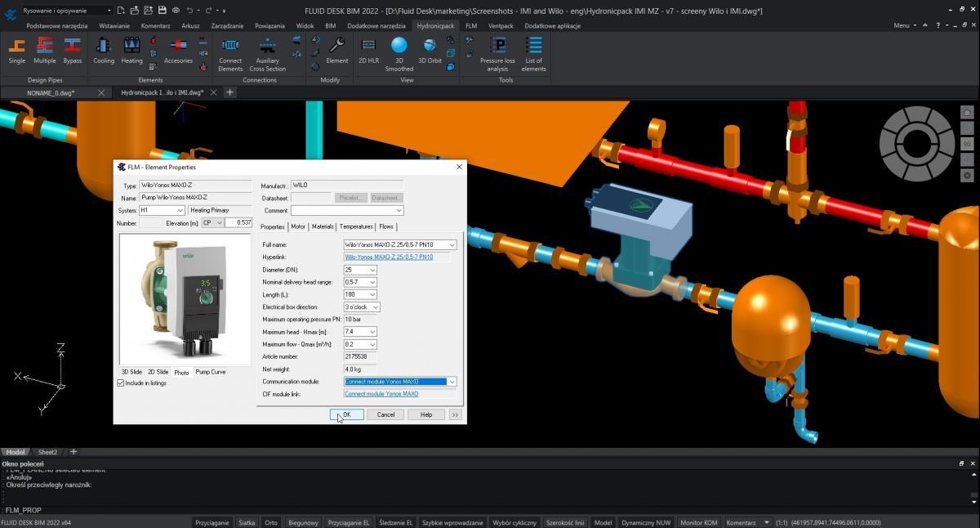Expand the Full name dropdown
Image resolution: width=980 pixels, height=528 pixels.
coord(452,245)
